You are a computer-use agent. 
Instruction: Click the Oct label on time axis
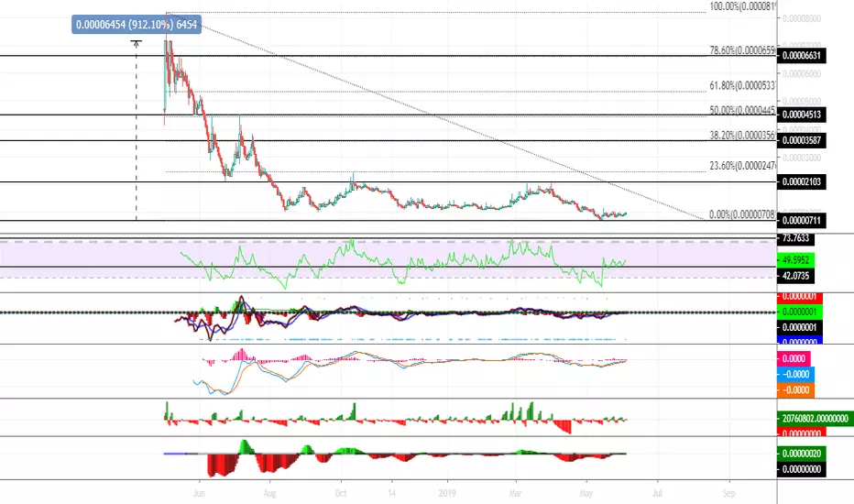[x=341, y=493]
